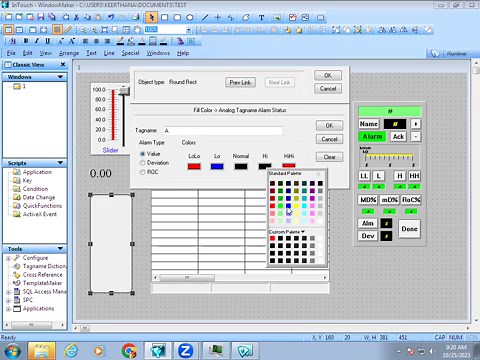The image size is (480, 360).
Task: Click the Zoom in magnifier icon
Action: tap(94, 30)
